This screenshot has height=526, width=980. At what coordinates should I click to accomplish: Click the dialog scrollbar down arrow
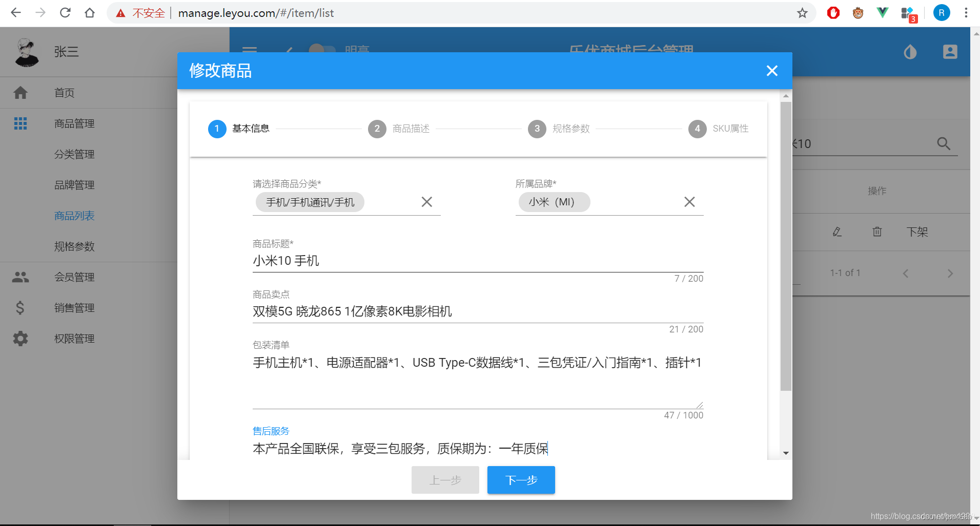point(786,453)
